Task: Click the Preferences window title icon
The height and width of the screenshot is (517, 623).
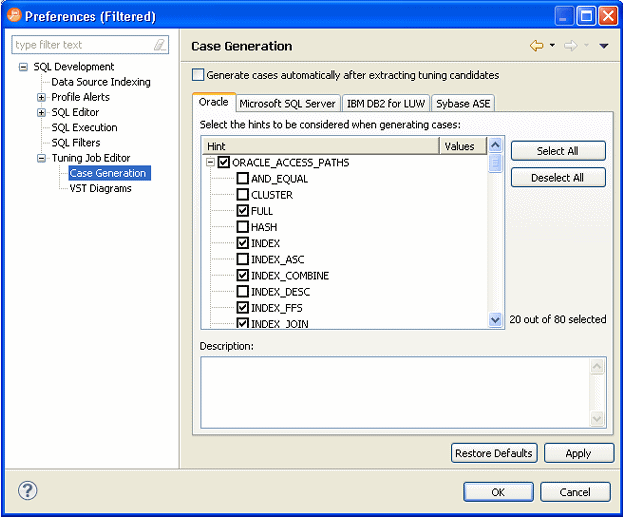Action: (14, 15)
